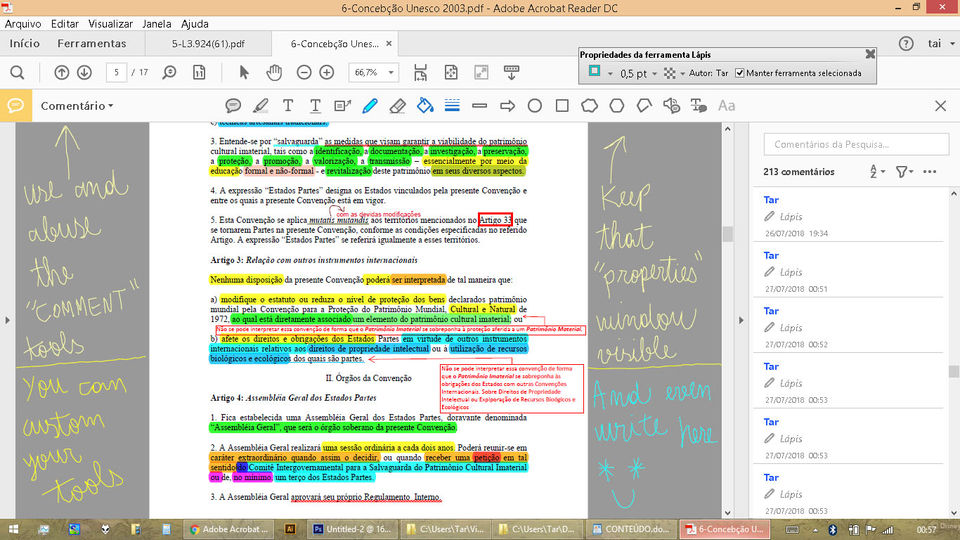Viewport: 960px width, 540px height.
Task: Click the comment search field
Action: point(855,146)
